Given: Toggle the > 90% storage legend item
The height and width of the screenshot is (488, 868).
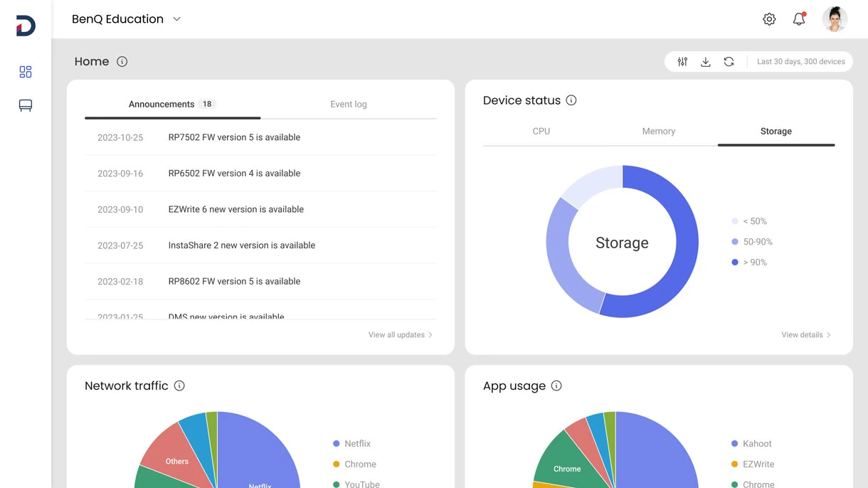Looking at the screenshot, I should (749, 262).
